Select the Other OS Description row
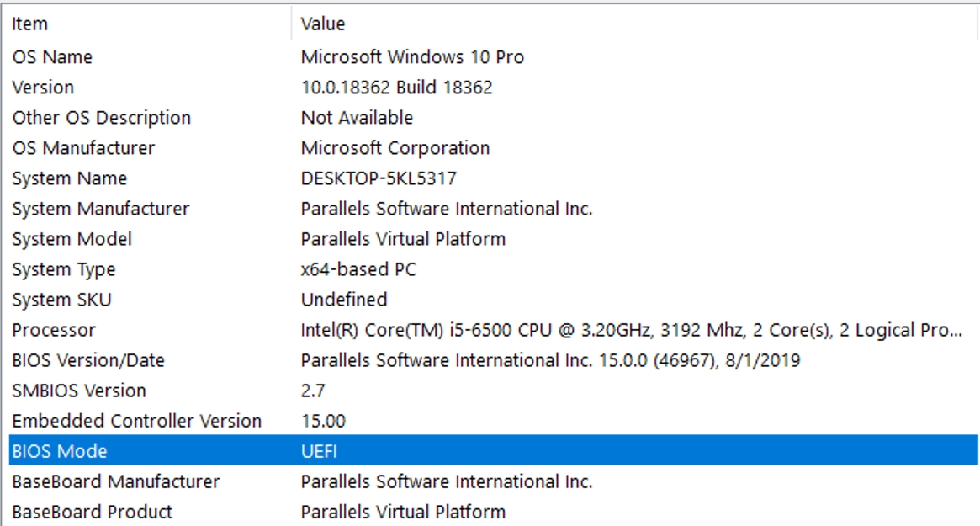980x526 pixels. [101, 118]
